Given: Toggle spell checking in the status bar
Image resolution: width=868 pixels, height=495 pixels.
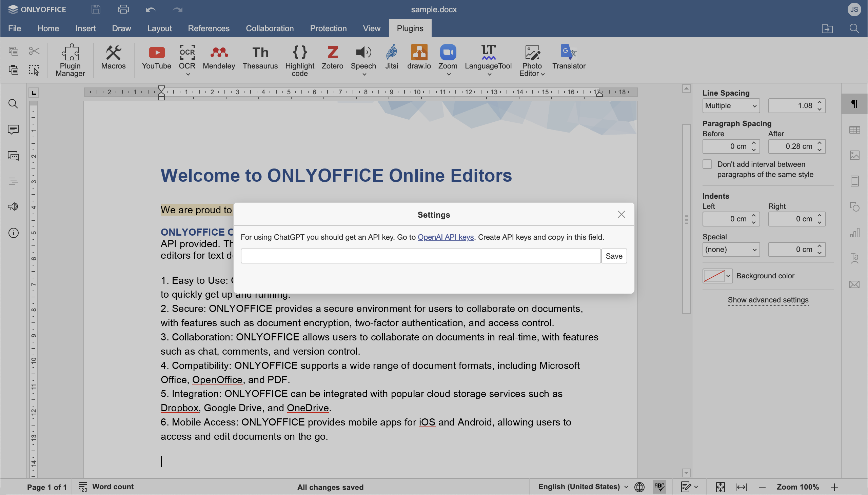Looking at the screenshot, I should pyautogui.click(x=659, y=487).
